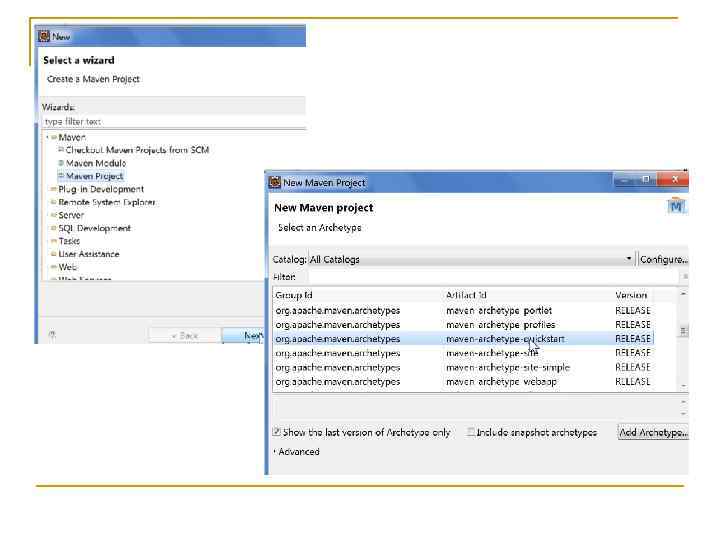Click Eclipse icon in New Maven Project title
720x540 pixels.
[275, 182]
